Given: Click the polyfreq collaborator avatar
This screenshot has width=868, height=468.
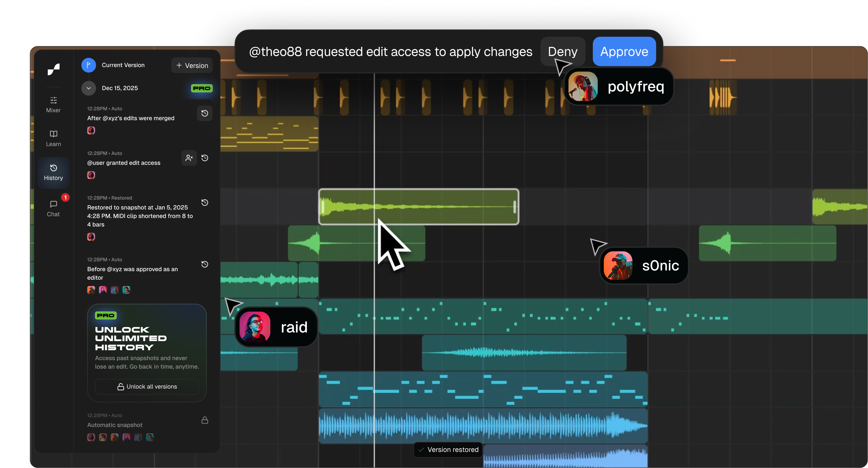Looking at the screenshot, I should (x=583, y=86).
